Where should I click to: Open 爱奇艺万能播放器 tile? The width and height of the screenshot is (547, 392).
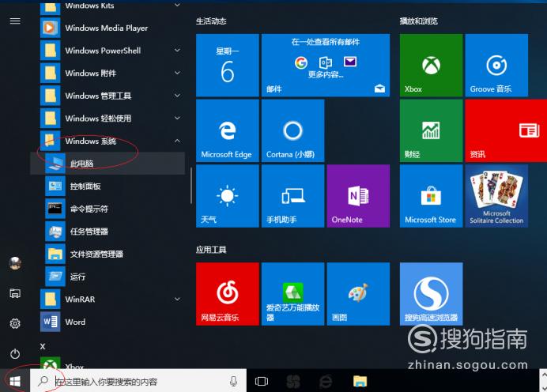click(x=292, y=294)
